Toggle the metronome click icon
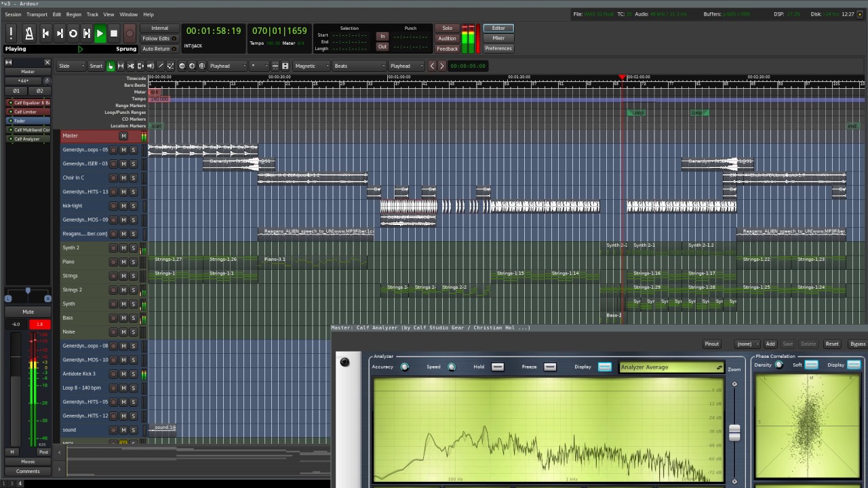 (29, 33)
